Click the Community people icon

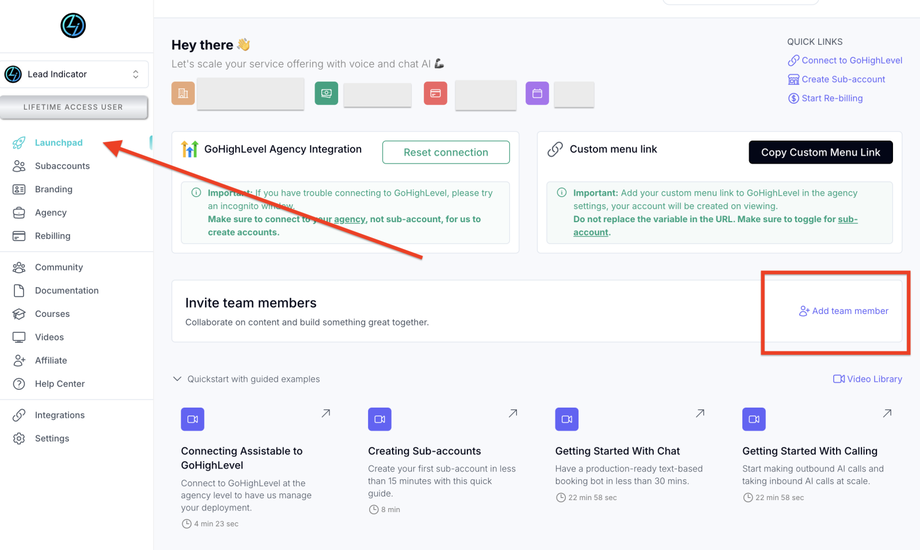tap(19, 267)
